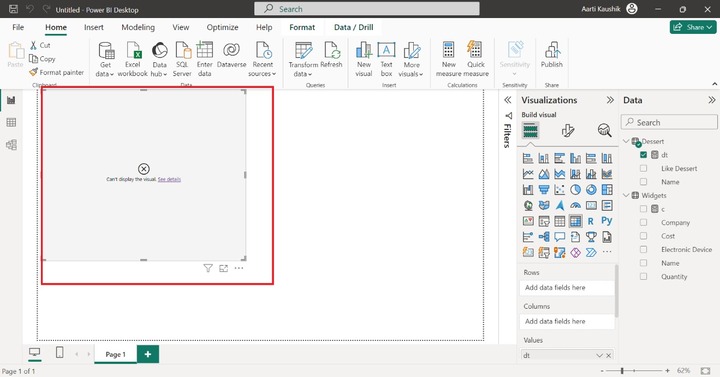
Task: Click the Focus mode icon under visual
Action: [223, 269]
